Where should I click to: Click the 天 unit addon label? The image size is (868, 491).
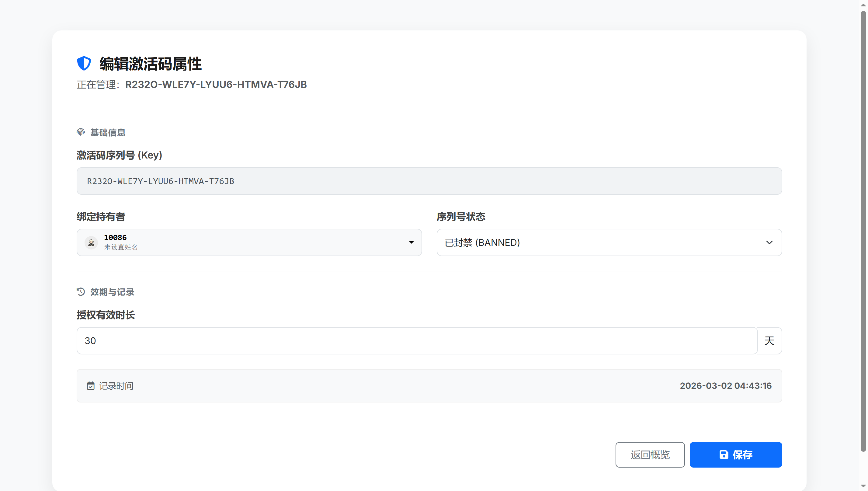[x=769, y=341]
